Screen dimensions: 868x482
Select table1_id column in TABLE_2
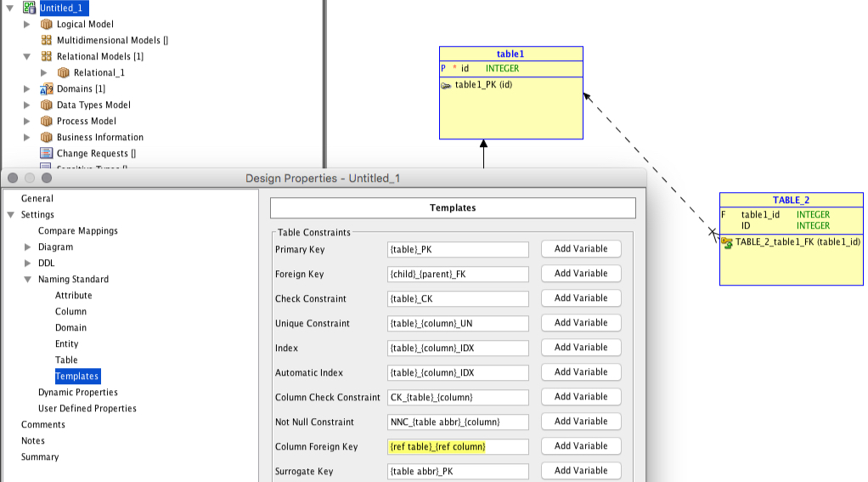click(760, 215)
